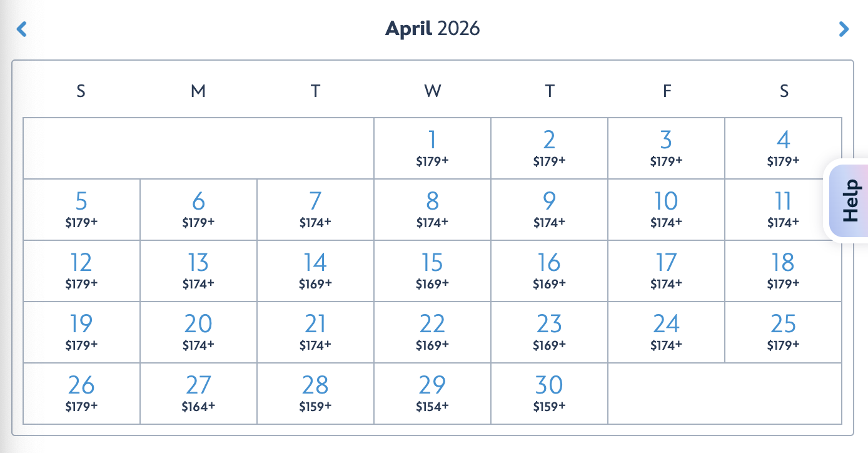Advance to next month with right arrow
Viewport: 868px width, 453px height.
click(844, 29)
